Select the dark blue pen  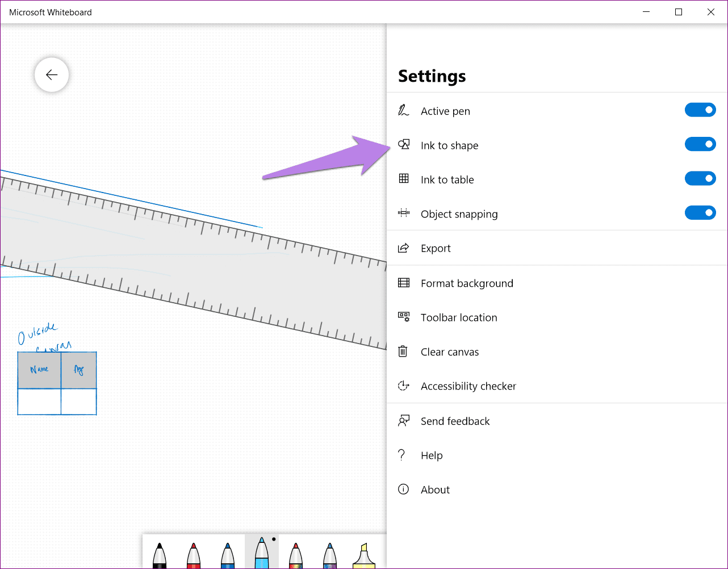point(228,555)
